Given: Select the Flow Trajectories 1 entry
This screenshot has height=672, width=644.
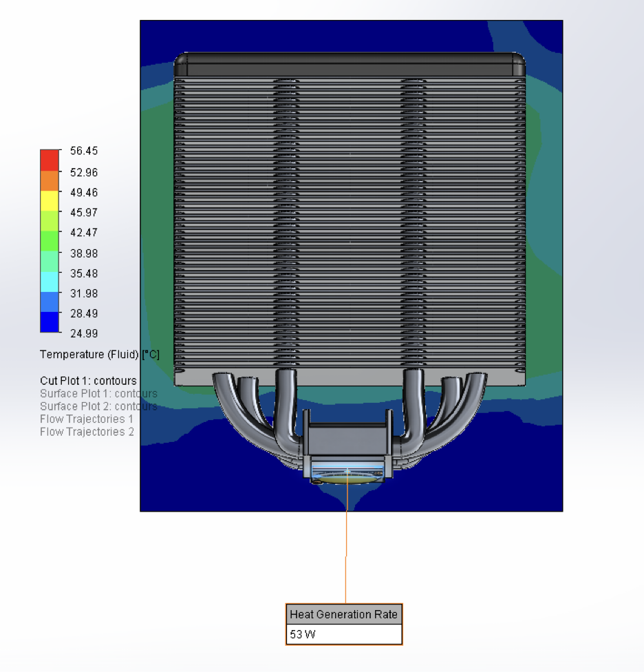Looking at the screenshot, I should (x=87, y=419).
